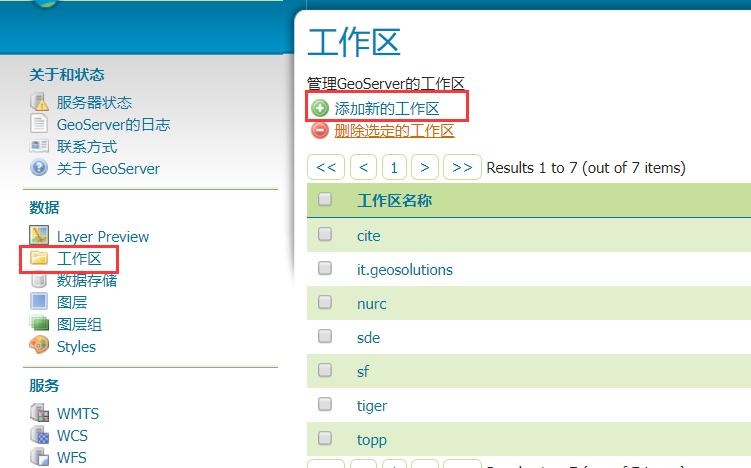The image size is (751, 468).
Task: Check the it.geosolutions workspace checkbox
Action: 325,268
